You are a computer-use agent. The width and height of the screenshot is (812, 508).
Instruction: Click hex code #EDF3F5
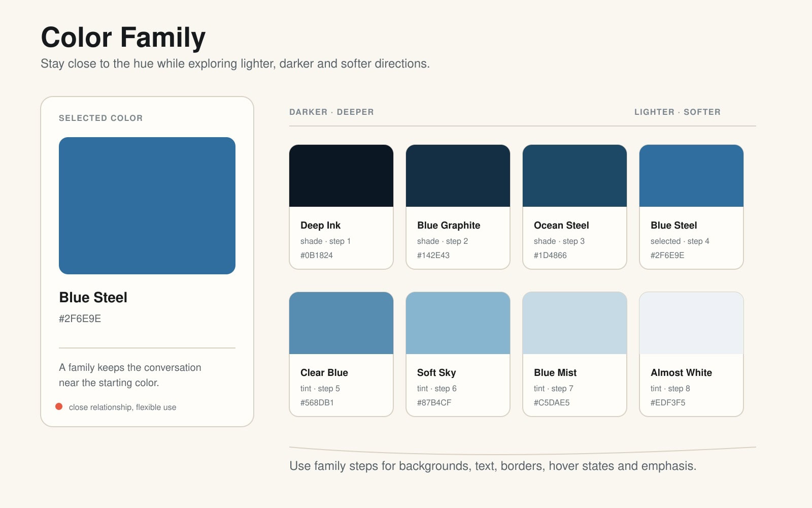pos(668,402)
